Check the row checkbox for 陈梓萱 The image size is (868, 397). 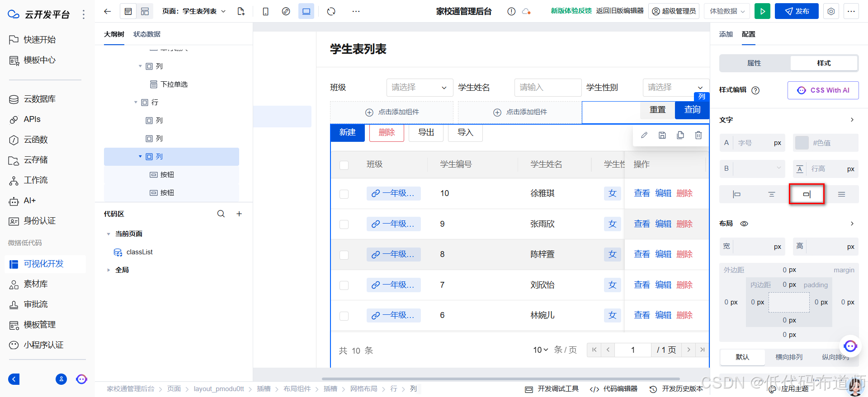(x=344, y=255)
